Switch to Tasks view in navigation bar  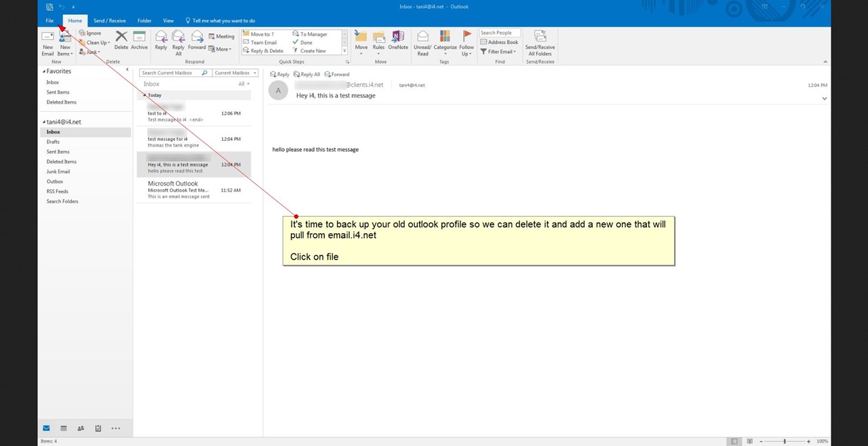click(x=98, y=428)
